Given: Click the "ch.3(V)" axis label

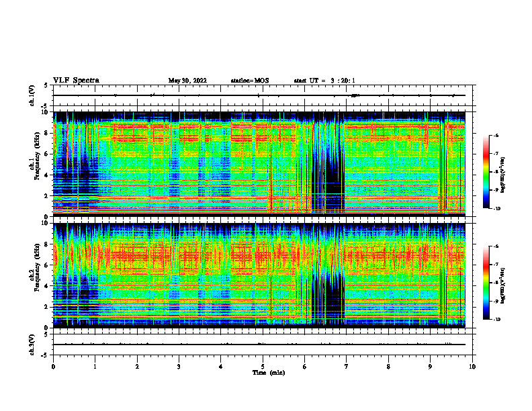Looking at the screenshot, I should (x=32, y=345).
